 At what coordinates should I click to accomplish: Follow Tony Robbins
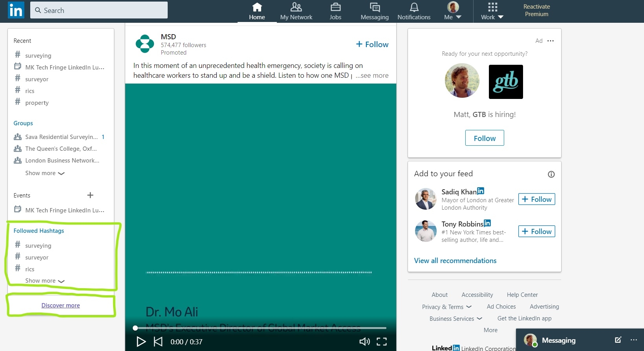click(536, 231)
